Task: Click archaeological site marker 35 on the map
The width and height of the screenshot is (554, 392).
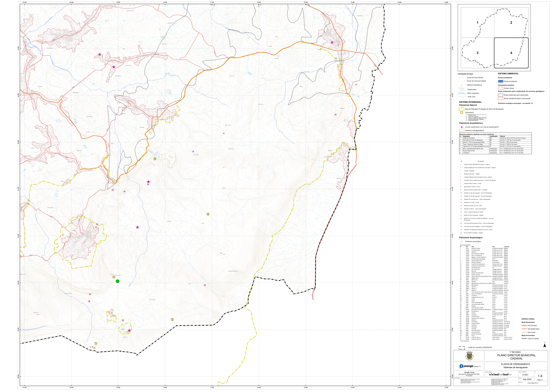Action: tap(89, 301)
